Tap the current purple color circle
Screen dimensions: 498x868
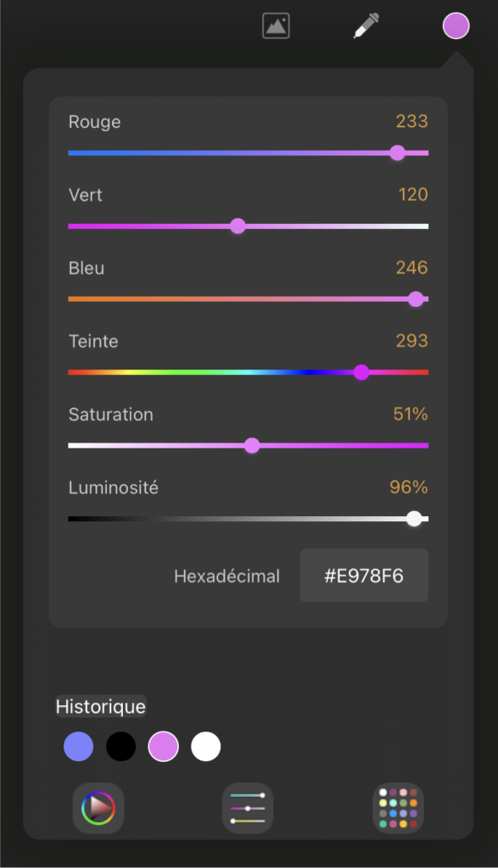coord(456,26)
